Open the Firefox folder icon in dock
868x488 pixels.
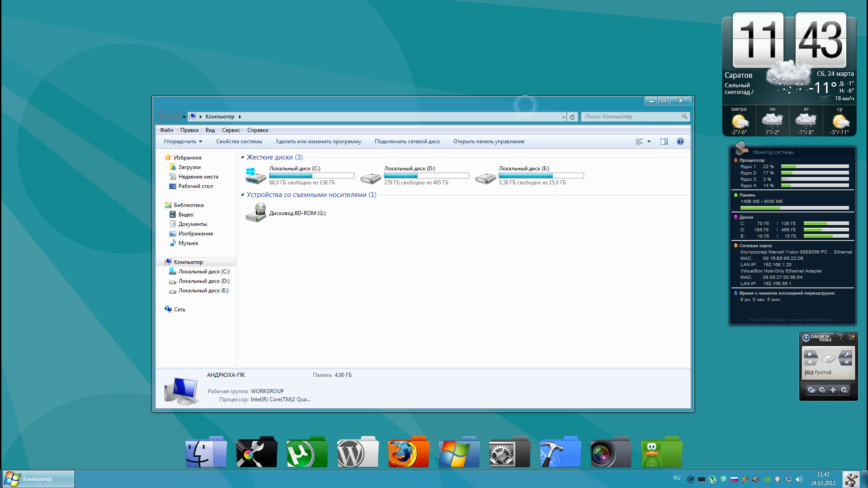[x=408, y=452]
